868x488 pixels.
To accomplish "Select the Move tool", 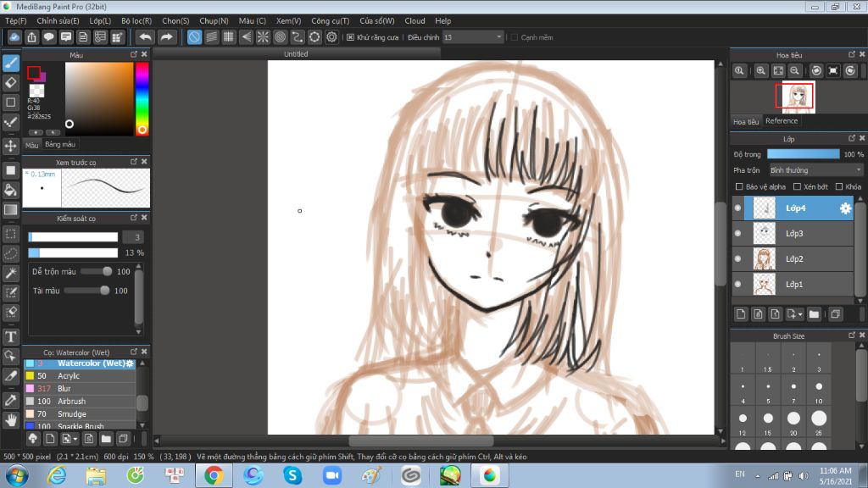I will coord(10,146).
